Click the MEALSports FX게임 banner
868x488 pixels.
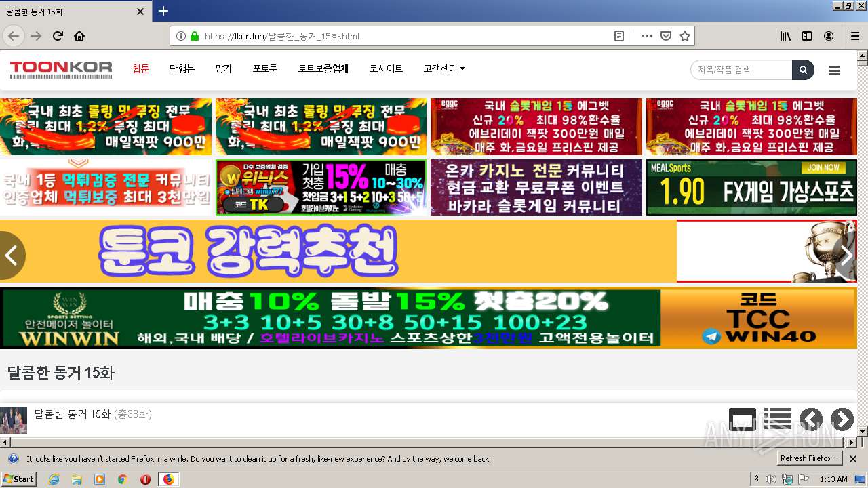tap(751, 187)
